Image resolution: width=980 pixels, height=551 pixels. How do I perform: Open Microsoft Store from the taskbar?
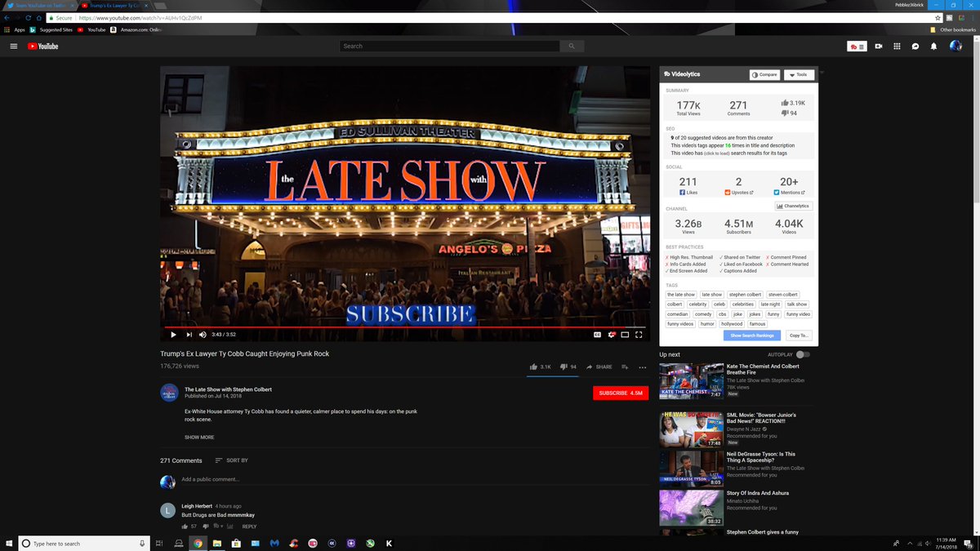click(x=236, y=543)
